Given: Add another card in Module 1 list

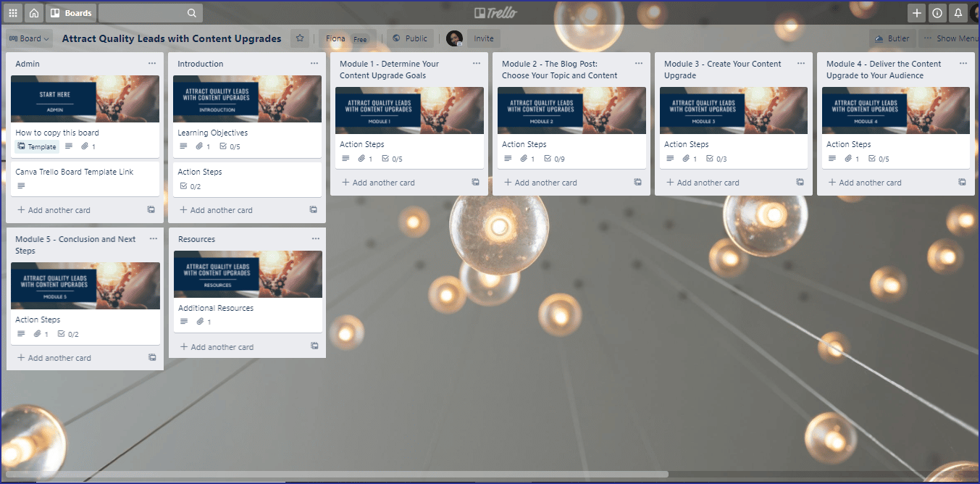Looking at the screenshot, I should tap(379, 183).
